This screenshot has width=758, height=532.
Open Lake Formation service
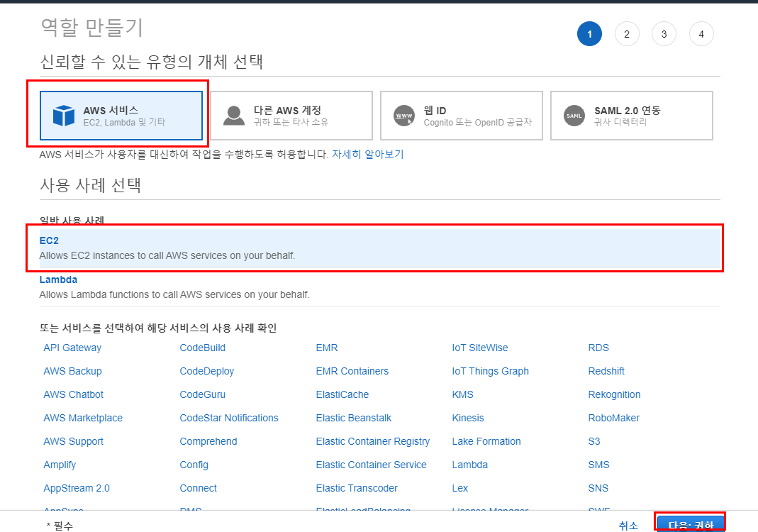(486, 441)
